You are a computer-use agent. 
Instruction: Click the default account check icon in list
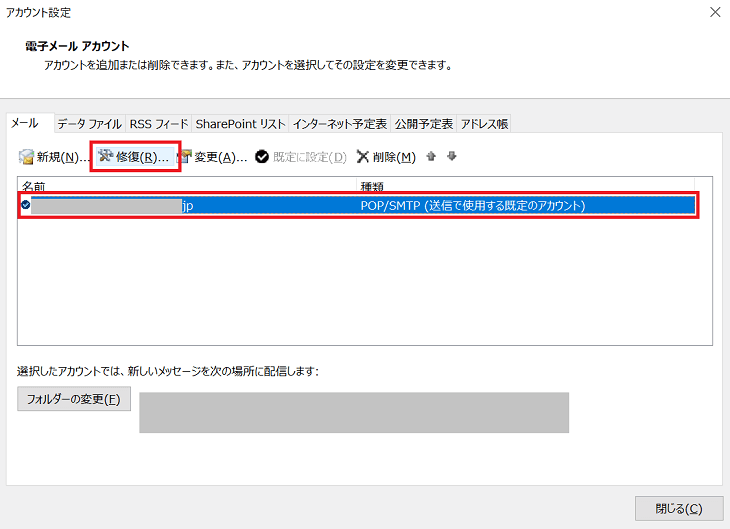(x=25, y=205)
